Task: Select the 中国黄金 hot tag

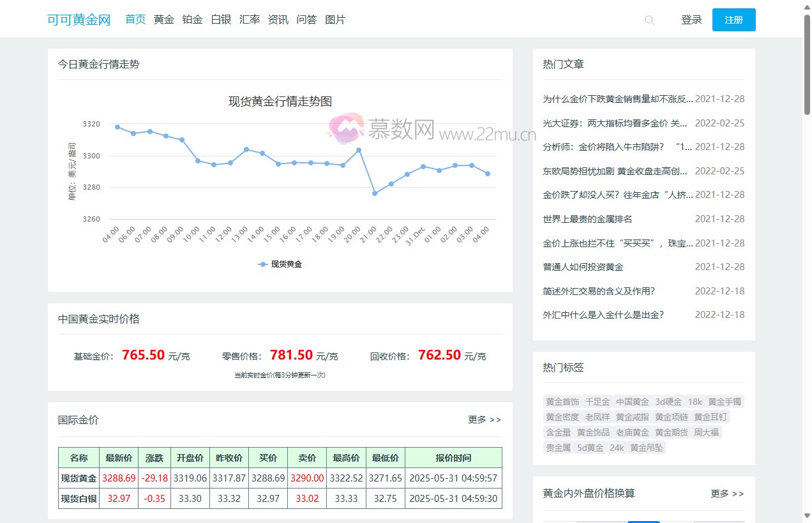Action: (632, 402)
